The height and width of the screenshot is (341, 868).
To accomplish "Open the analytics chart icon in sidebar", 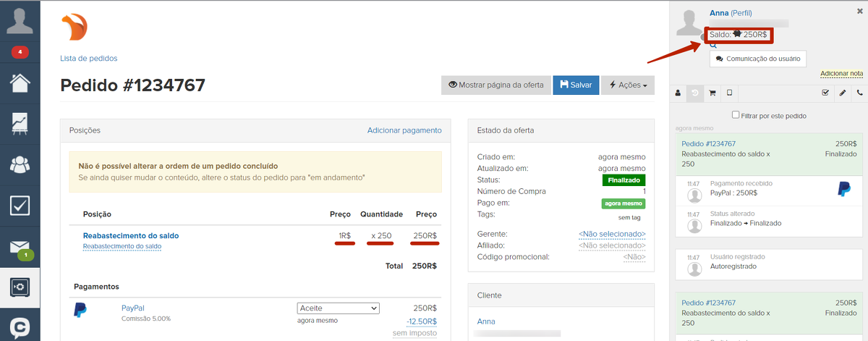I will pos(20,123).
